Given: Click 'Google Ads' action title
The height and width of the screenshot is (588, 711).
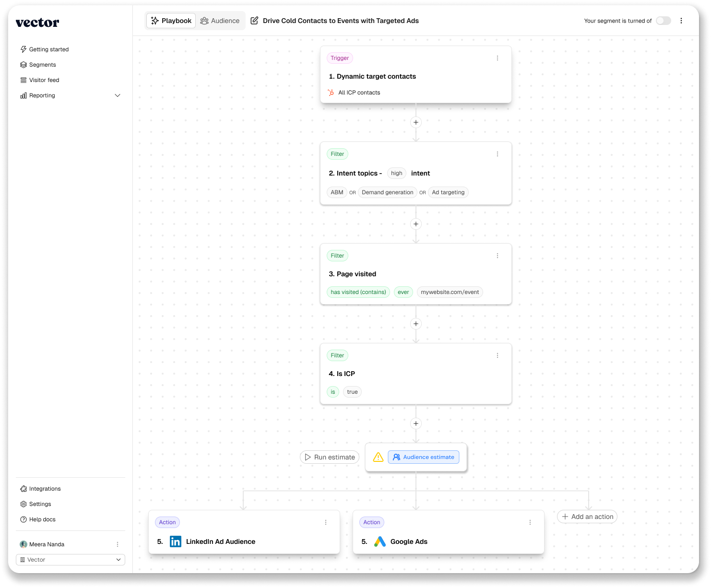Looking at the screenshot, I should (409, 541).
